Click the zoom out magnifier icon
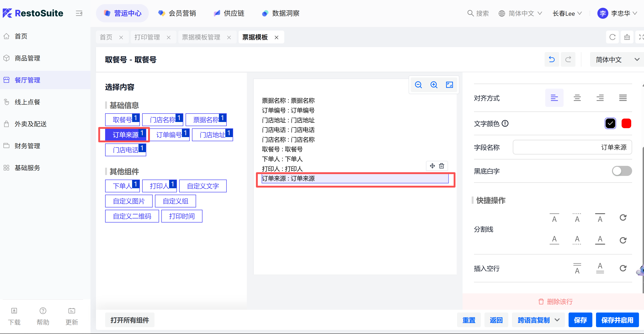 point(418,85)
